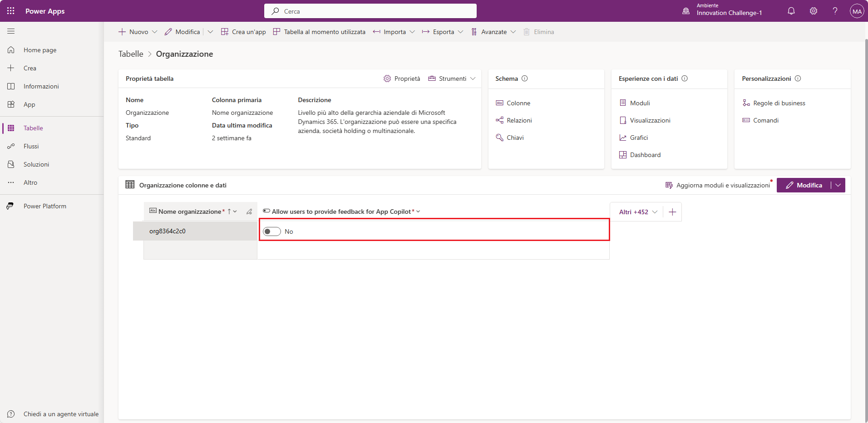Click Aggiorna moduli e visualizzazioni
Viewport: 868px width, 423px height.
[x=717, y=185]
